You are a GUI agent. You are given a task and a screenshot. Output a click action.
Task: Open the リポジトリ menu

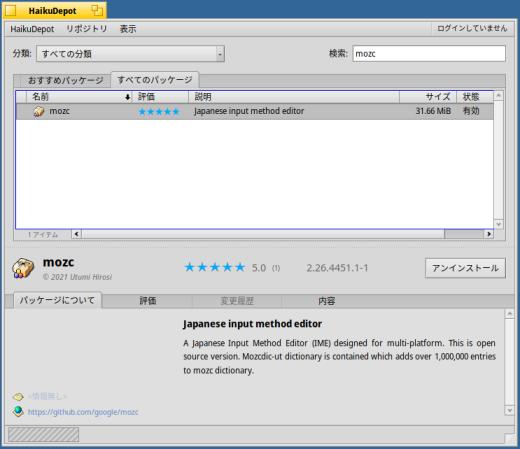point(86,29)
